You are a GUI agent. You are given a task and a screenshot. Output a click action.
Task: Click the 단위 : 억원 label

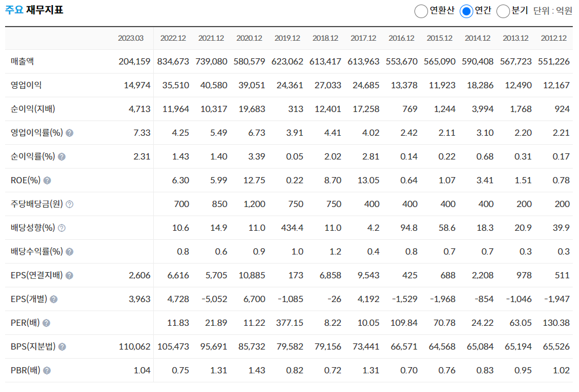point(553,11)
